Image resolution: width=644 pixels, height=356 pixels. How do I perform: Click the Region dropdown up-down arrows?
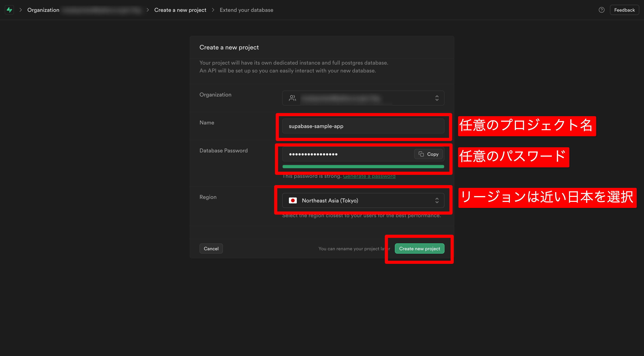pos(437,200)
